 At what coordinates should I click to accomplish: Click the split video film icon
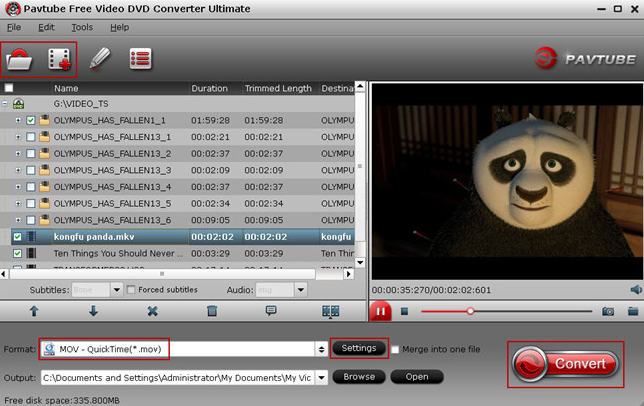click(331, 311)
